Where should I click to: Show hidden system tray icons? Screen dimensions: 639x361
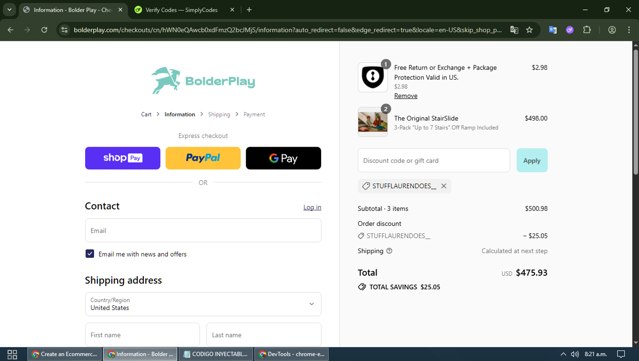563,354
